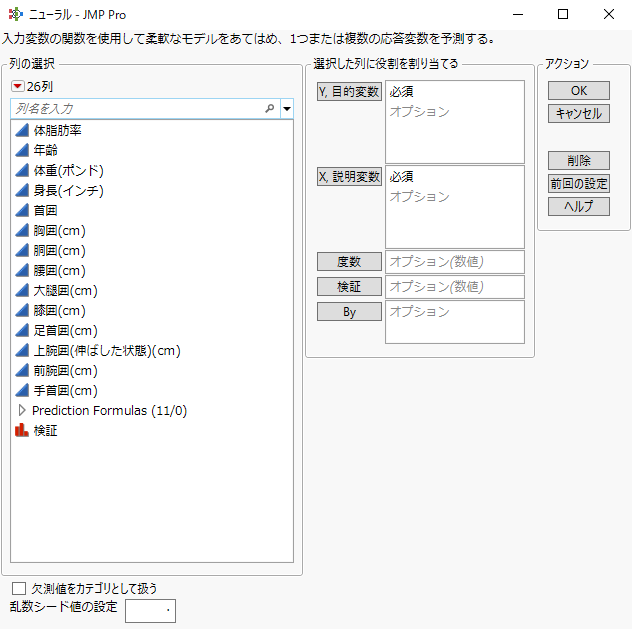Click the By オプション box
This screenshot has width=632, height=629.
(x=455, y=322)
